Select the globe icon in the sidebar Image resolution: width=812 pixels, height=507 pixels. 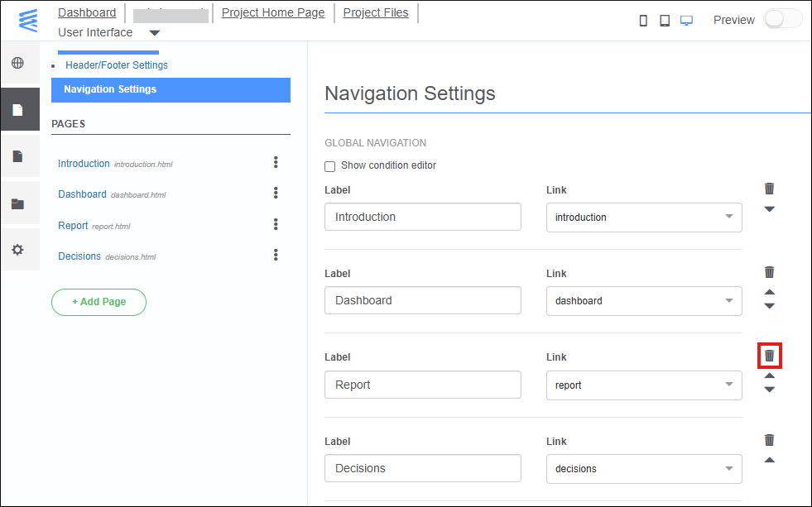tap(17, 62)
